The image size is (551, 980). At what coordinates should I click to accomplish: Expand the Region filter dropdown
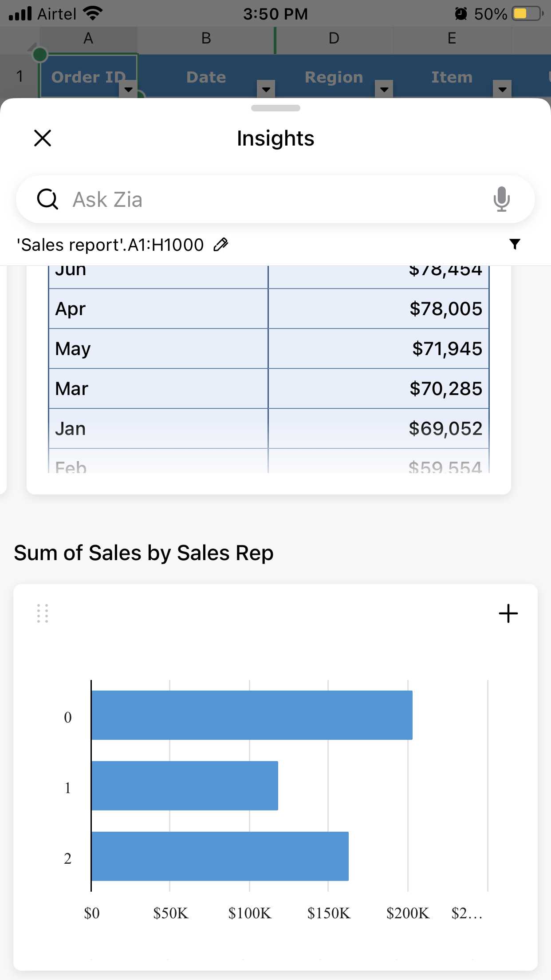coord(384,89)
